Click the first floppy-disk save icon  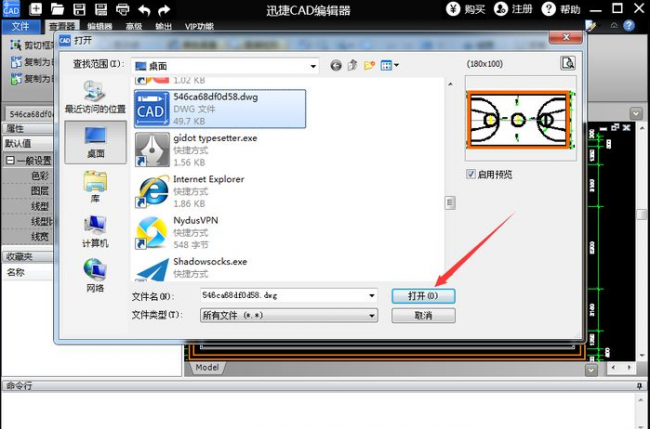click(79, 9)
